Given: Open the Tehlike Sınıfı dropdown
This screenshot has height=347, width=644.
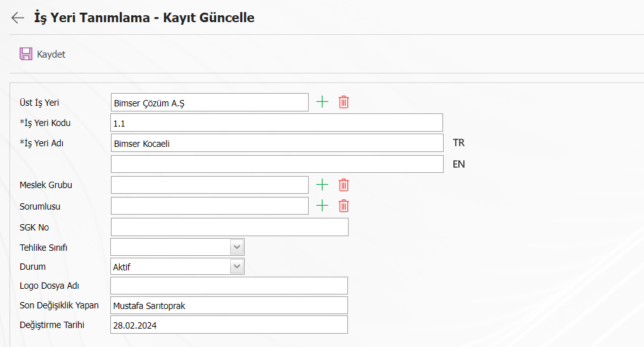Looking at the screenshot, I should point(177,247).
